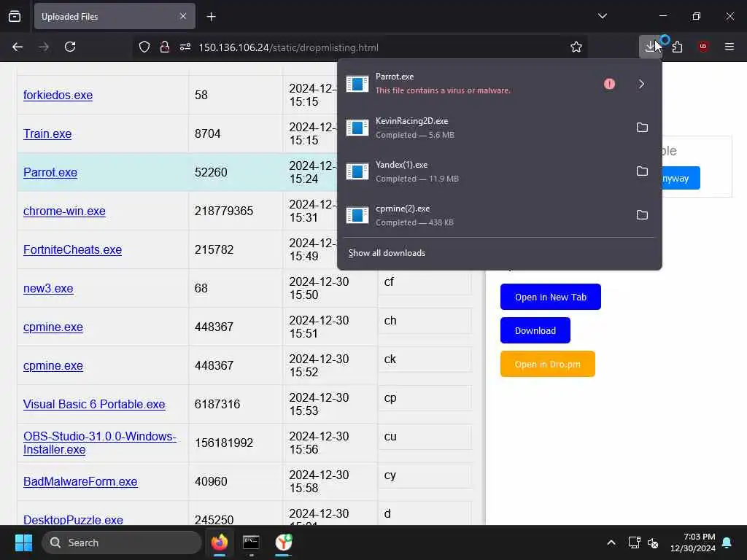Open the FortniteCheats.exe link
Viewport: 747px width, 560px height.
coord(72,249)
